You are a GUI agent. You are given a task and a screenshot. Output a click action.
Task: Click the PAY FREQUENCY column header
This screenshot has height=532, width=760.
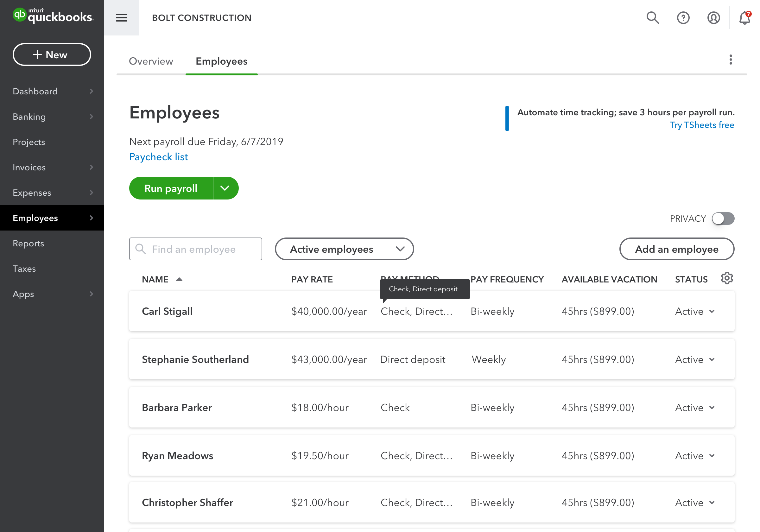[x=507, y=279]
